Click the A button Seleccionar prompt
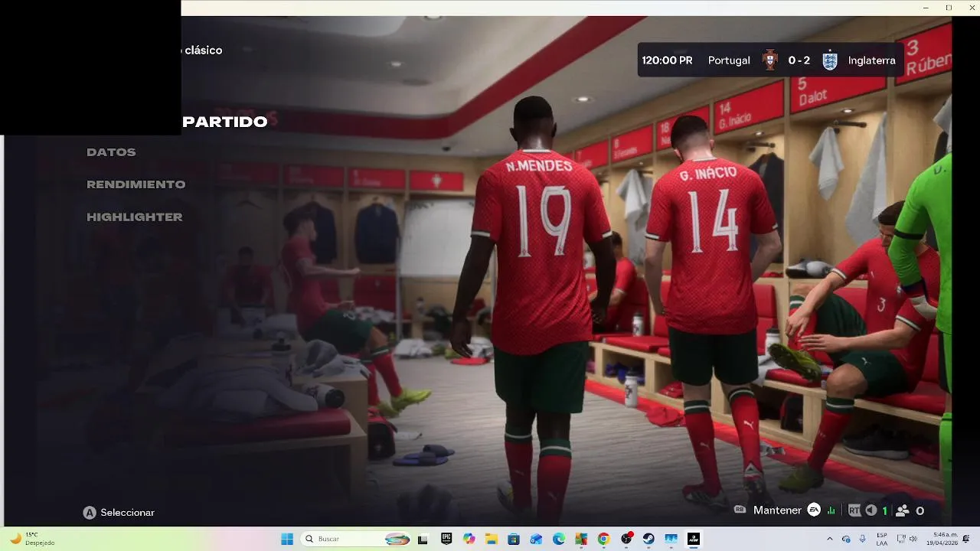The width and height of the screenshot is (980, 551). click(x=119, y=513)
